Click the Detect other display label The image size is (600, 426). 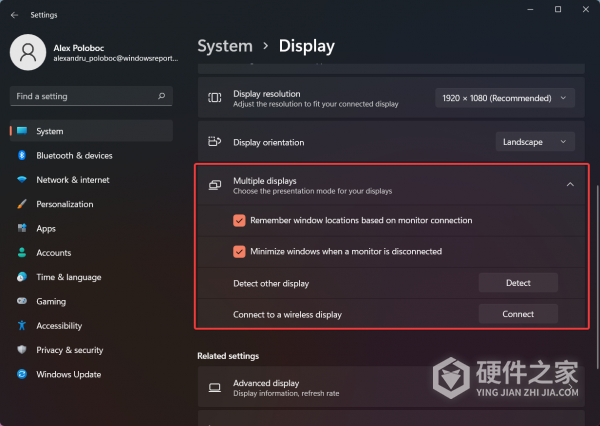click(271, 284)
